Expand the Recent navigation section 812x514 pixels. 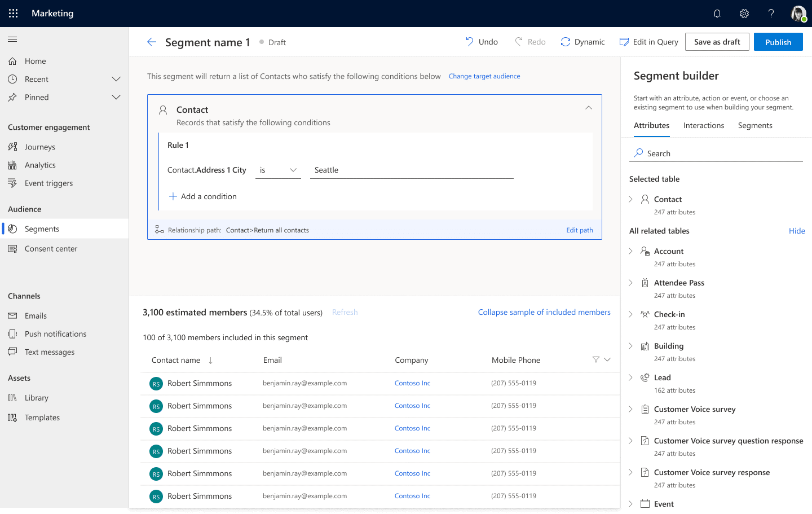tap(116, 80)
